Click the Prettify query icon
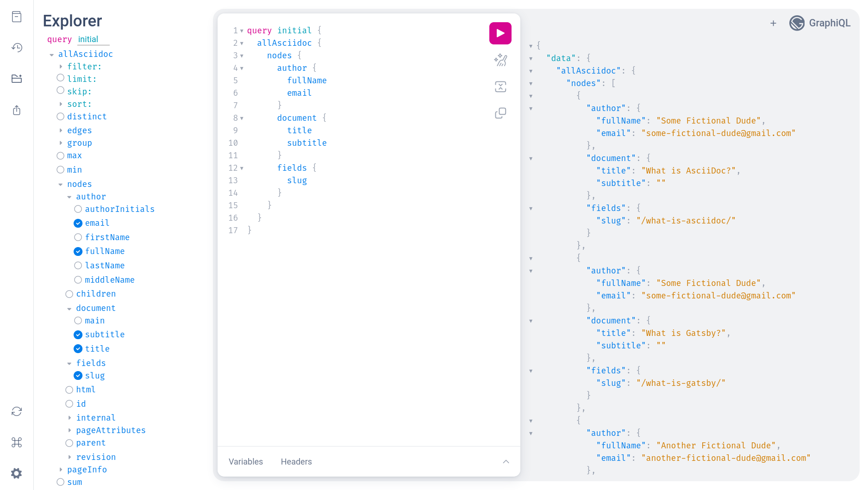868x490 pixels. tap(500, 60)
